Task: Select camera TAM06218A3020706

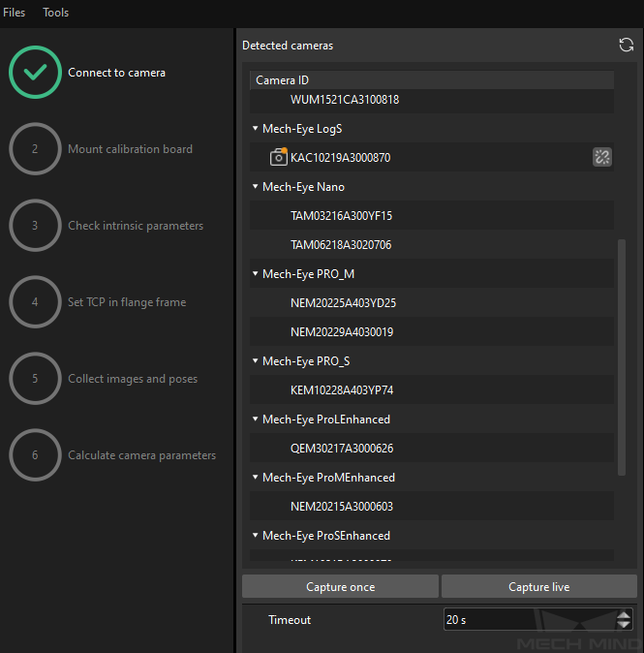Action: coord(432,244)
